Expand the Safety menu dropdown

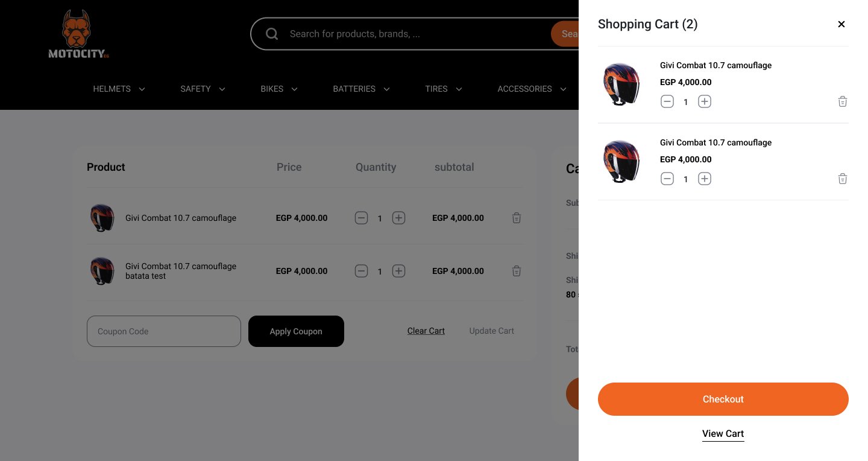pyautogui.click(x=203, y=89)
